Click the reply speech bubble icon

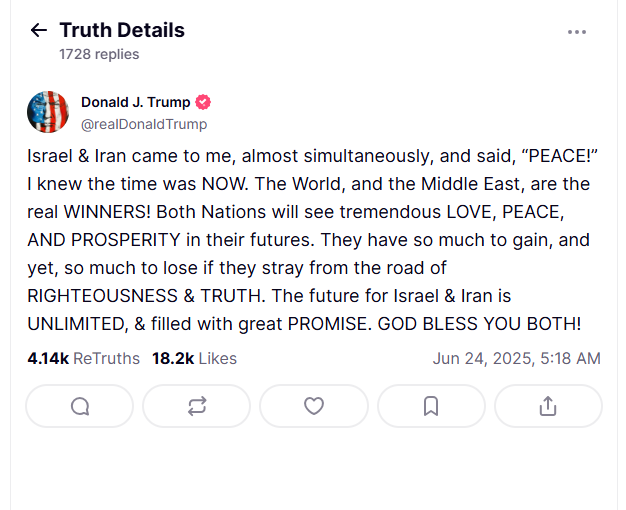(x=80, y=405)
